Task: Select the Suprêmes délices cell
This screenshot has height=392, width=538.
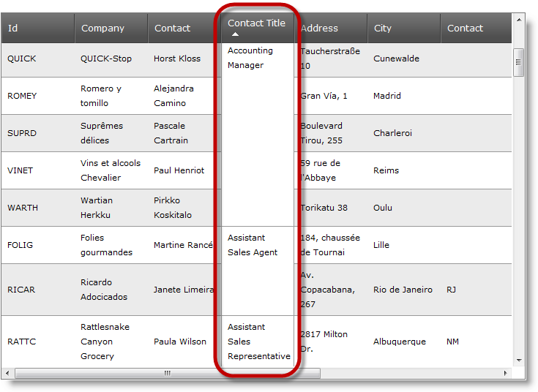Action: point(111,133)
